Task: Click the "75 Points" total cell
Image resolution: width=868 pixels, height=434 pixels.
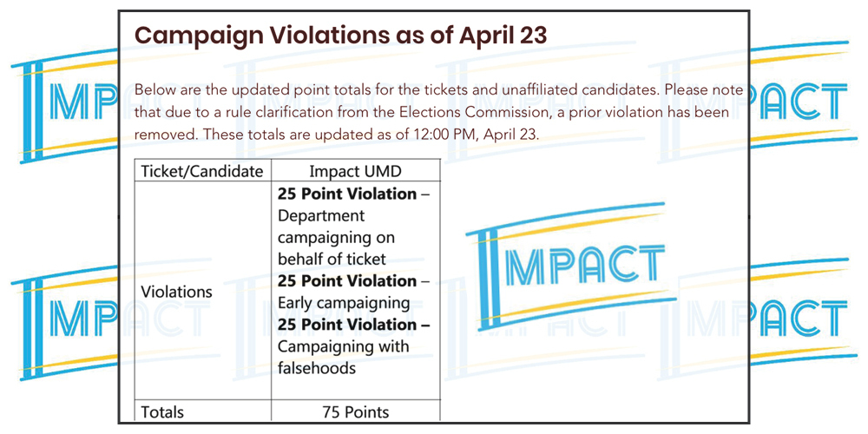Action: 355,412
